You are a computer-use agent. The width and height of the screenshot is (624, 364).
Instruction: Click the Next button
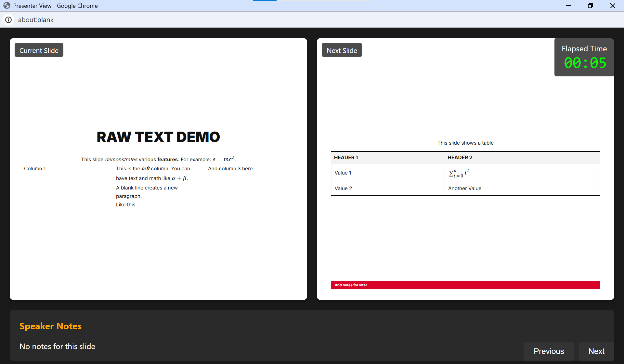click(x=596, y=351)
